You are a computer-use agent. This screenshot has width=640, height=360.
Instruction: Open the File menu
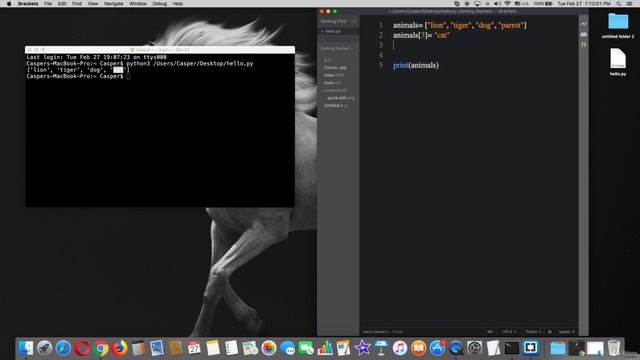click(x=48, y=4)
